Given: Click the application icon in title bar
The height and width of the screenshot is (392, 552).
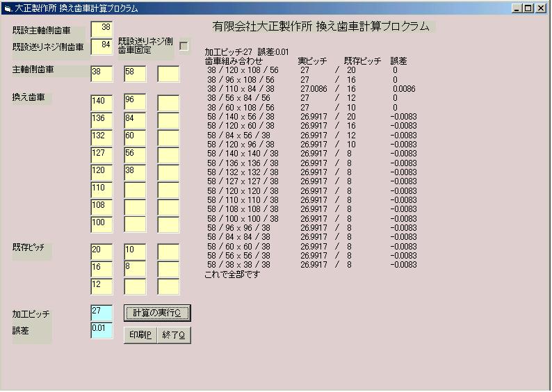Looking at the screenshot, I should [x=7, y=8].
